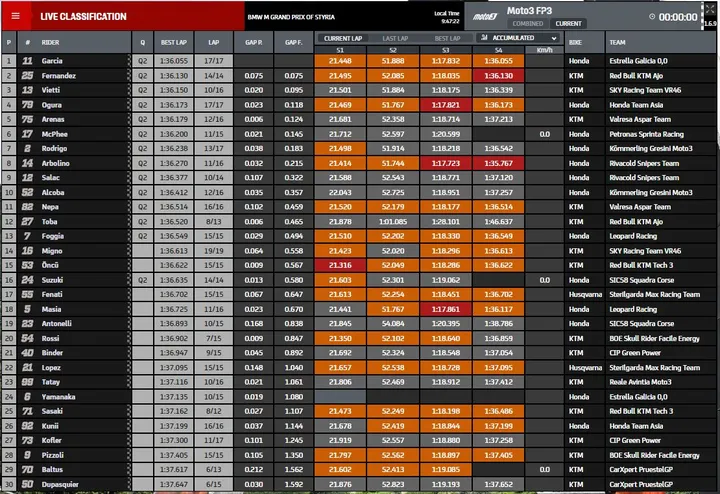Open row options dots for Garcia

pyautogui.click(x=129, y=61)
